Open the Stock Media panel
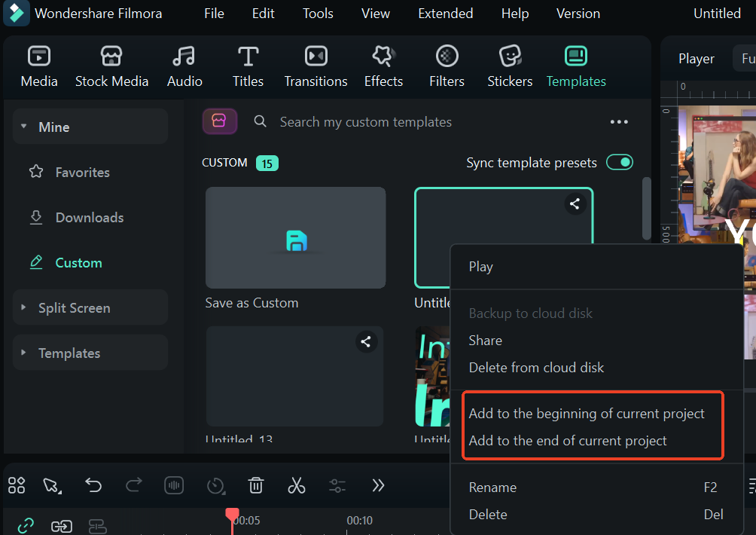This screenshot has width=756, height=535. (x=111, y=66)
